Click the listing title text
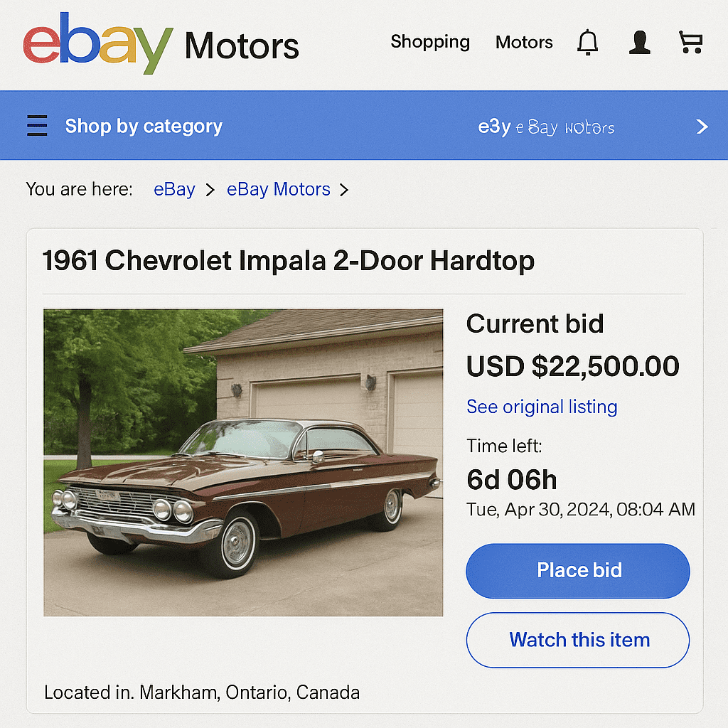 click(x=289, y=261)
